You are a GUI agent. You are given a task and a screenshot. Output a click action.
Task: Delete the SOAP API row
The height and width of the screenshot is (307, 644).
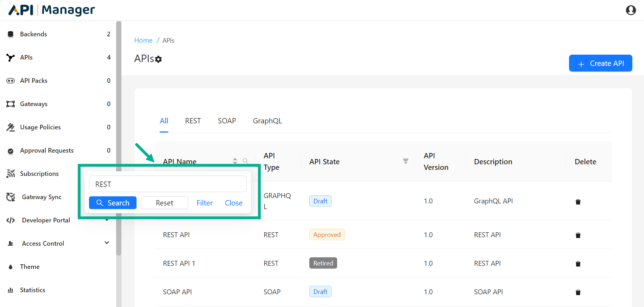577,292
